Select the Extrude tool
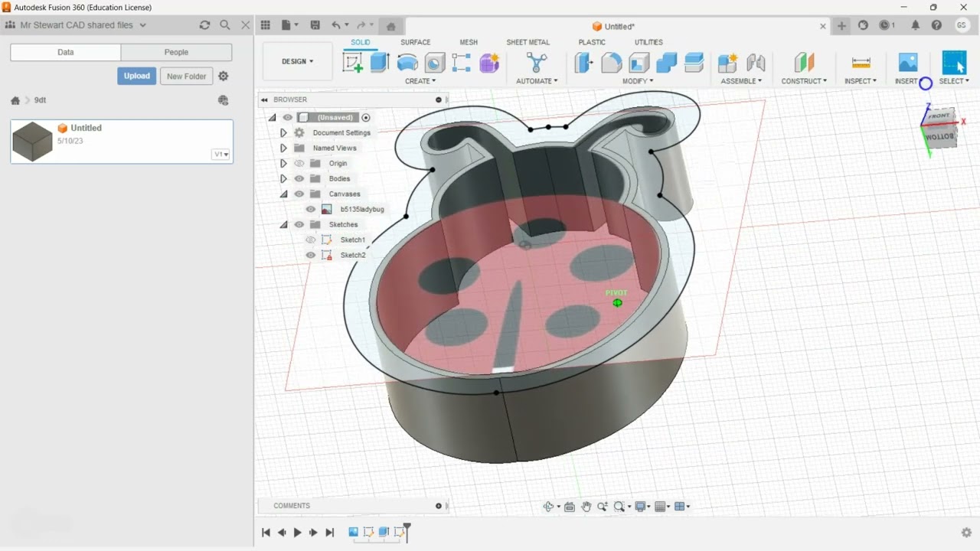This screenshot has height=551, width=980. [381, 63]
